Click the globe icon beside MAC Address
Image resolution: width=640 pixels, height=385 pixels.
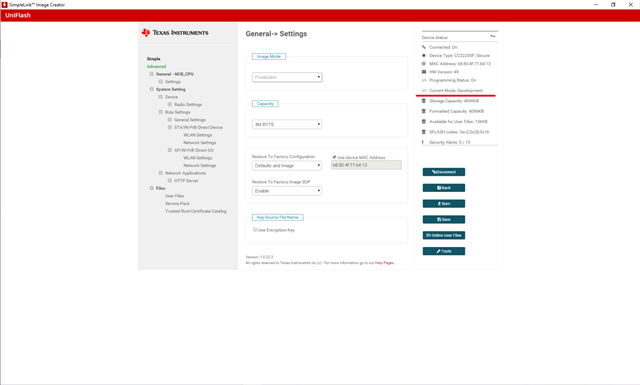424,64
